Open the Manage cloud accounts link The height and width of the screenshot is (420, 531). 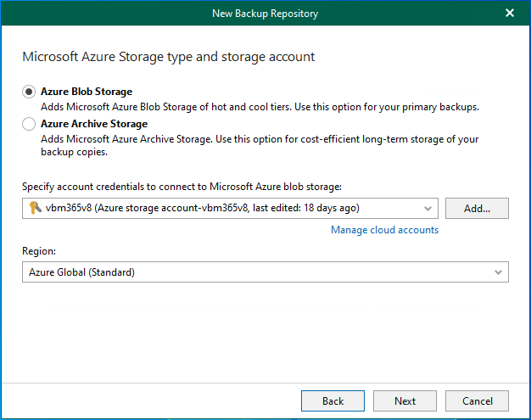click(384, 230)
